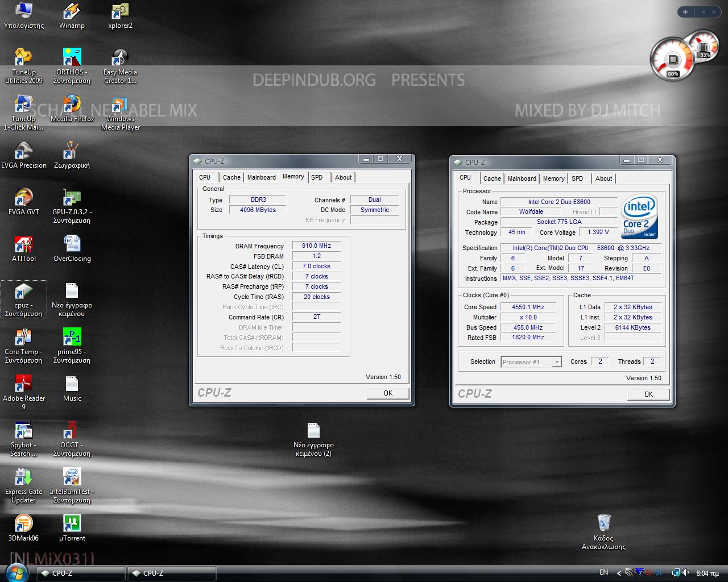Open About tab in Memory CPU-Z window
This screenshot has height=582, width=728.
coord(343,177)
